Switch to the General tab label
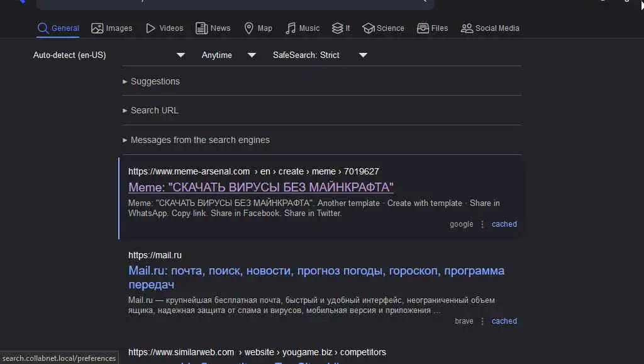644x364 pixels. pos(65,28)
